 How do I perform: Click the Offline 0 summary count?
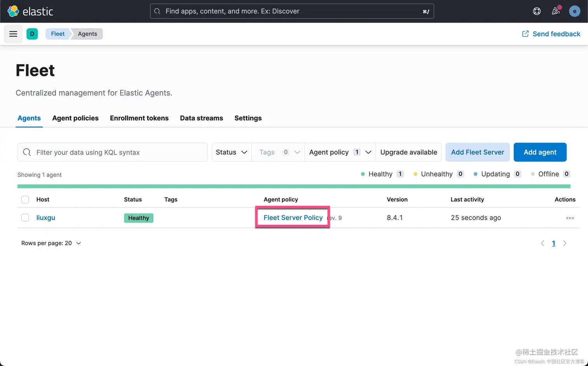[x=550, y=174]
